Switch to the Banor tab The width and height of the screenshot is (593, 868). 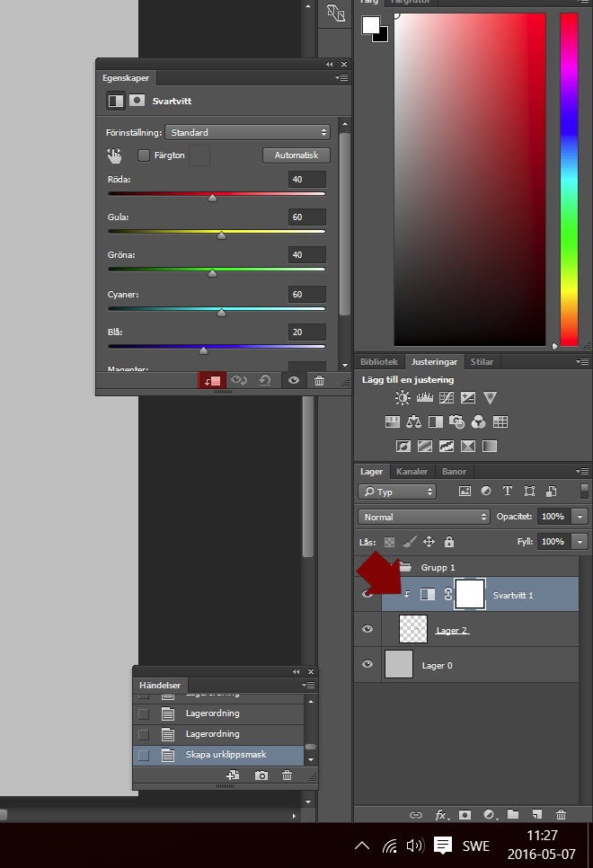(x=454, y=471)
